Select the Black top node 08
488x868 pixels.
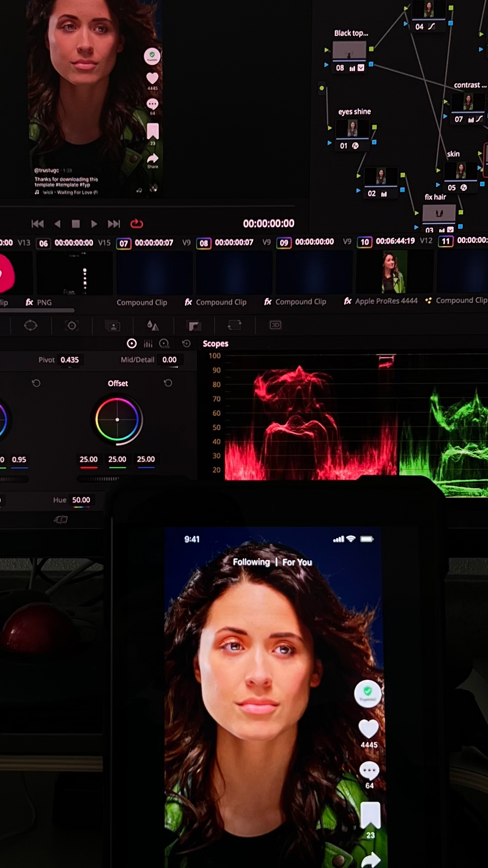pyautogui.click(x=349, y=51)
